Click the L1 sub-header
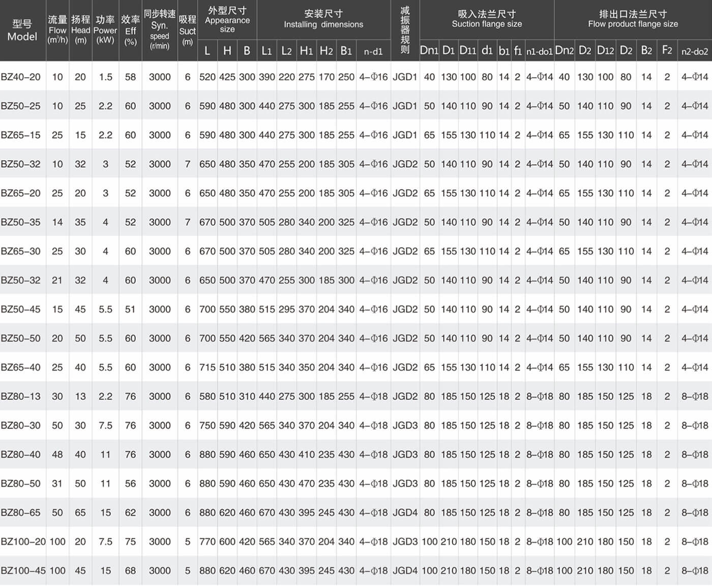The width and height of the screenshot is (712, 588). 266,51
